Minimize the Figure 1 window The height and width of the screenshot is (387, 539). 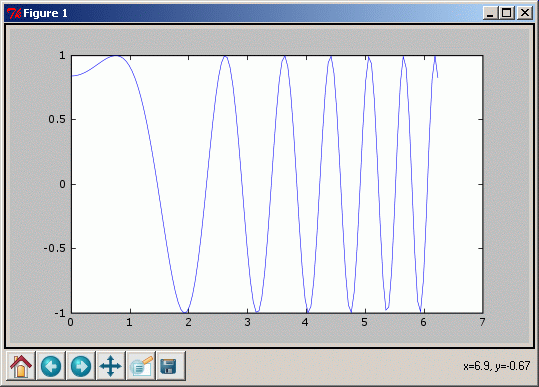(x=491, y=13)
